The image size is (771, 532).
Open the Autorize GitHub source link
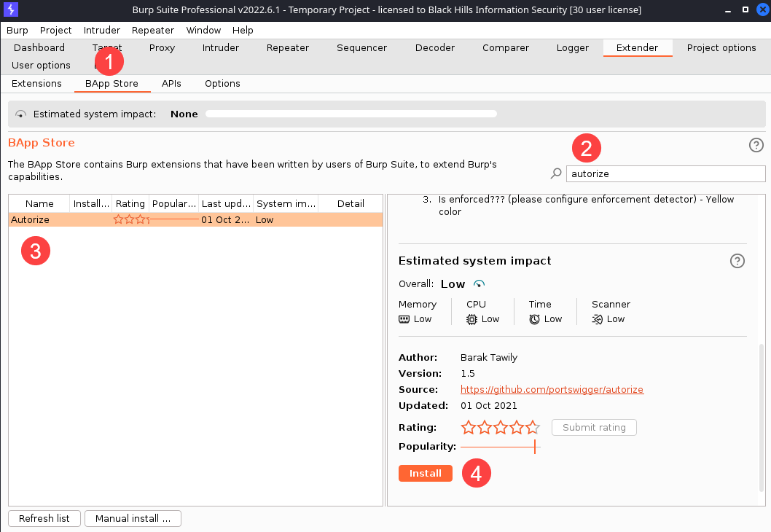click(x=552, y=389)
